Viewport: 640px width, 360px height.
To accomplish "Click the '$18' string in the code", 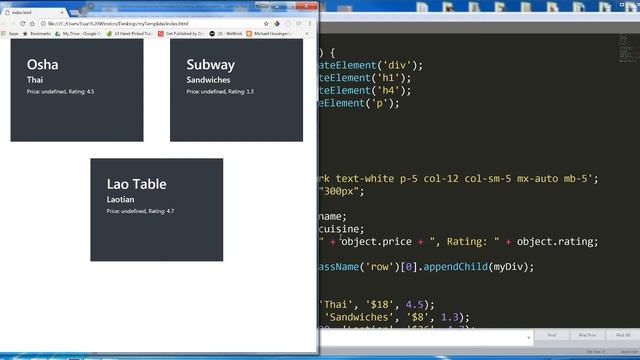I will tap(380, 304).
